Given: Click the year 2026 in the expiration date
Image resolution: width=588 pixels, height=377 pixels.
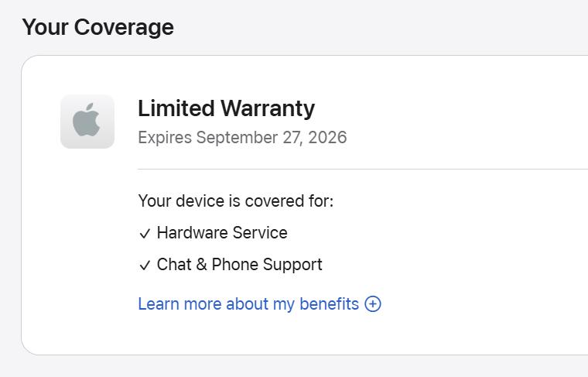Looking at the screenshot, I should [x=328, y=138].
